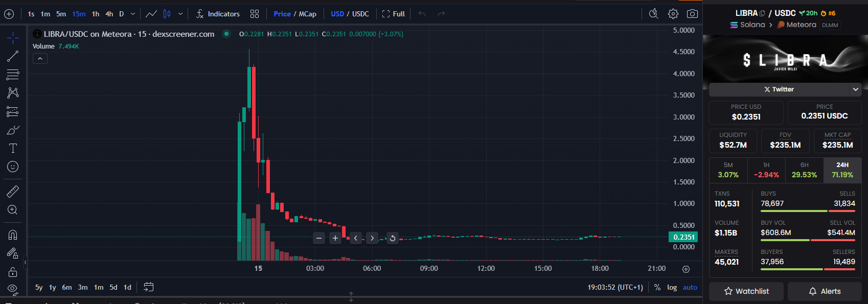Image resolution: width=868 pixels, height=304 pixels.
Task: Select the brush drawing tool
Action: click(x=13, y=130)
